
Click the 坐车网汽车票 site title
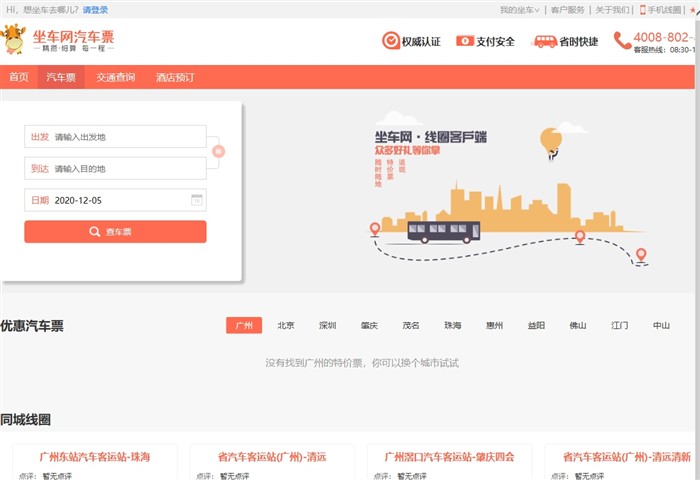click(x=73, y=37)
